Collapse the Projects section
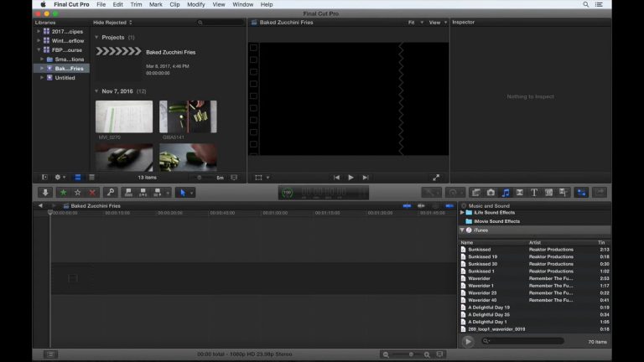The width and height of the screenshot is (644, 362). [x=96, y=37]
